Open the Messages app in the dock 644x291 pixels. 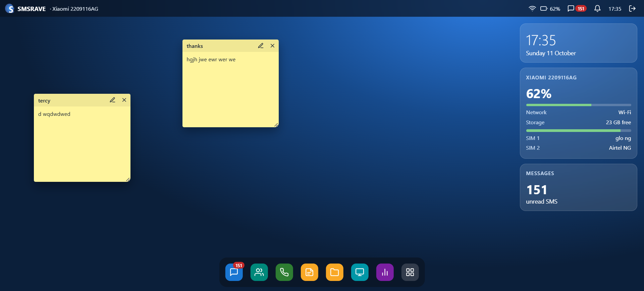pyautogui.click(x=234, y=272)
